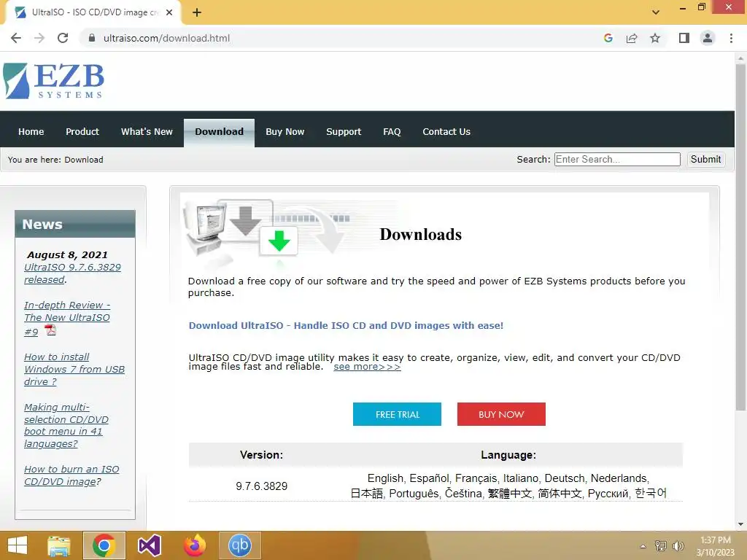
Task: Open the Buy Now menu item
Action: [285, 131]
